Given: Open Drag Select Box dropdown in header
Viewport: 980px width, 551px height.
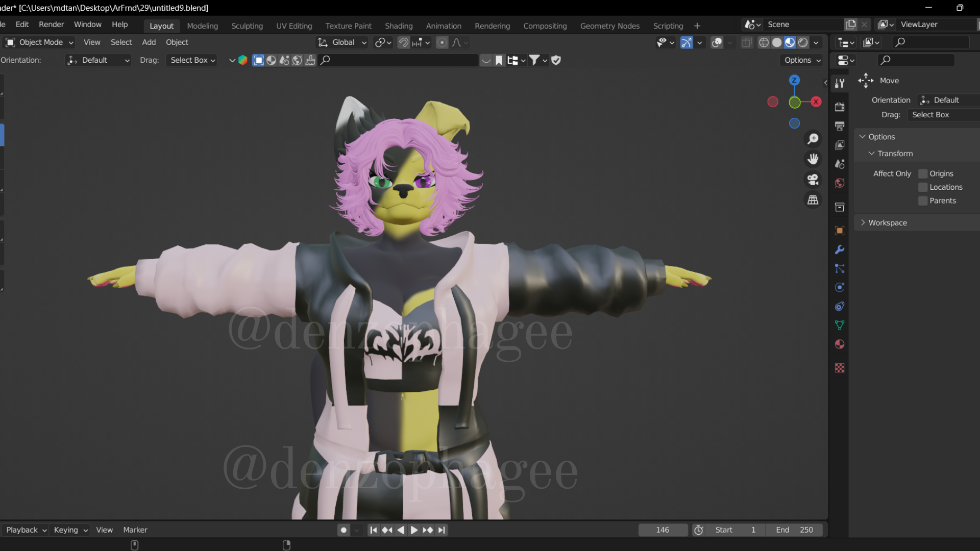Looking at the screenshot, I should (192, 60).
